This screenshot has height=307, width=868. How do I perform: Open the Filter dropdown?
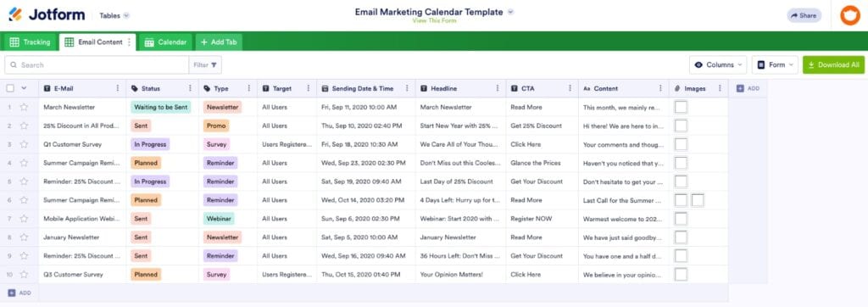(205, 64)
